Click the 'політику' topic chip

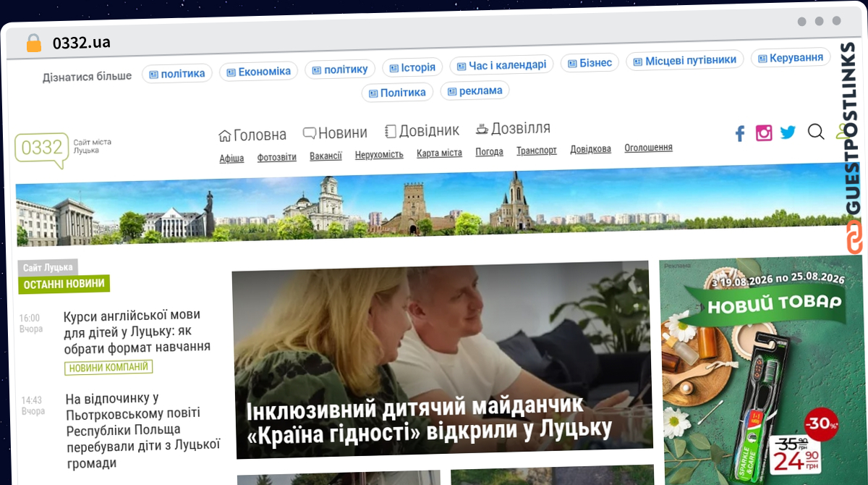[340, 69]
